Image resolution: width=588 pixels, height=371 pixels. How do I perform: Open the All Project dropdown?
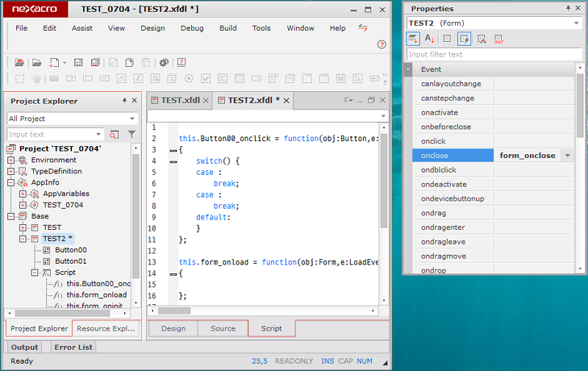click(x=132, y=118)
